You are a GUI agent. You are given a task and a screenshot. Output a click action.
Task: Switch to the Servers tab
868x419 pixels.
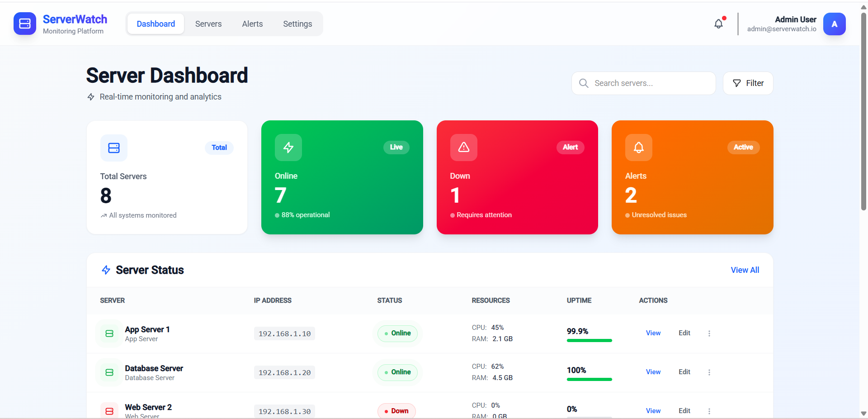pos(208,24)
